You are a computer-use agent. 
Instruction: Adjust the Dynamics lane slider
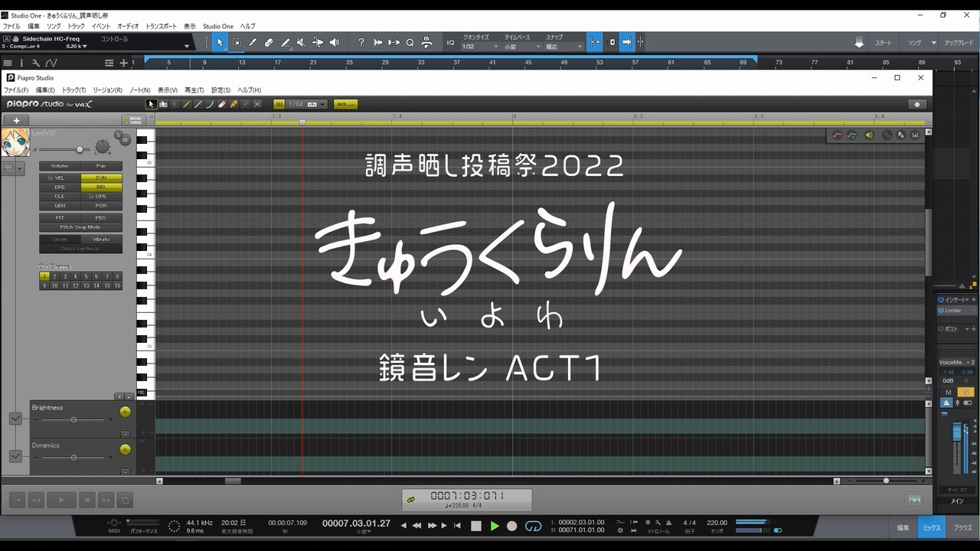click(73, 458)
